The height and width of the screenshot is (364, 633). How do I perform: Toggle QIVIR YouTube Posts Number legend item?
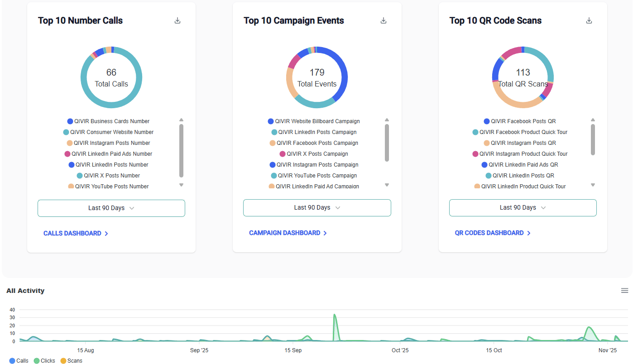pyautogui.click(x=108, y=187)
